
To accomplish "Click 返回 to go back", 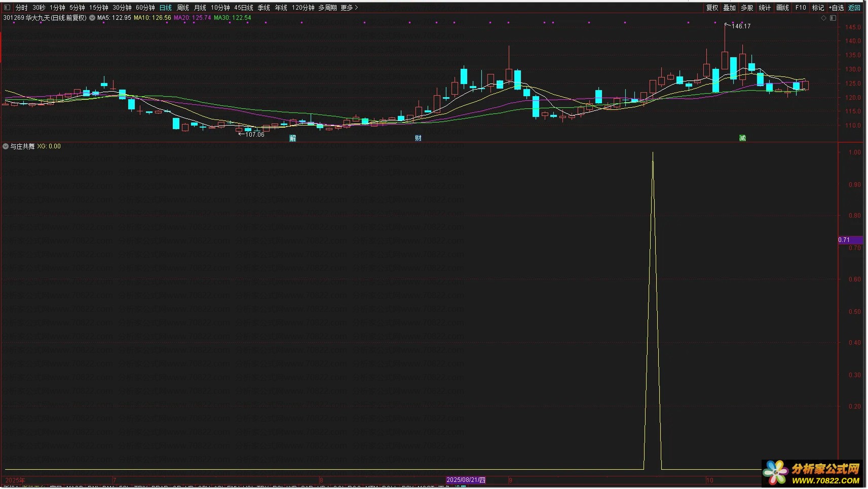I will click(x=855, y=8).
